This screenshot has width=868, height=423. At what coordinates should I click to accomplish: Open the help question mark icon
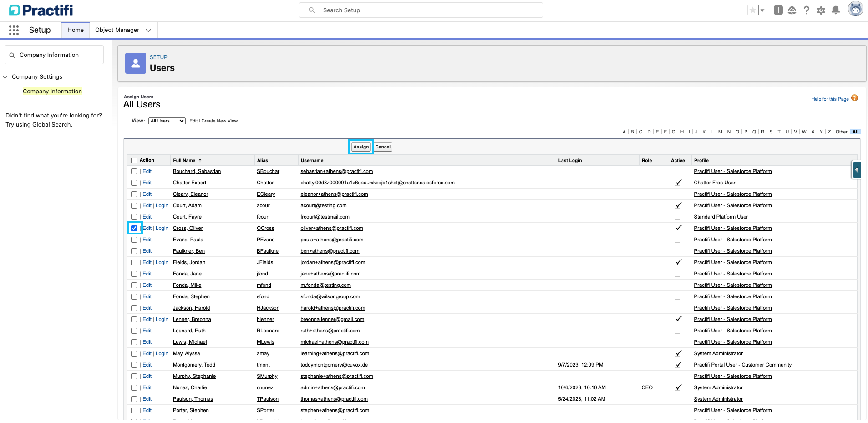tap(807, 10)
